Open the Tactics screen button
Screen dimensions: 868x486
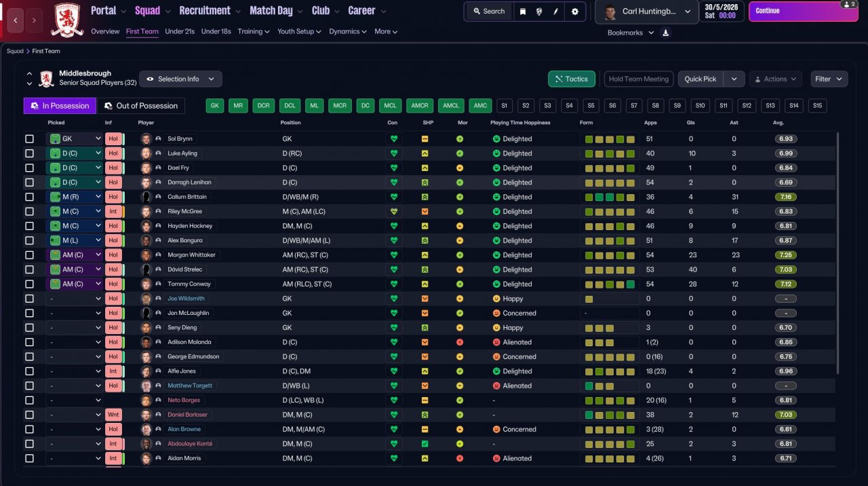[x=572, y=79]
